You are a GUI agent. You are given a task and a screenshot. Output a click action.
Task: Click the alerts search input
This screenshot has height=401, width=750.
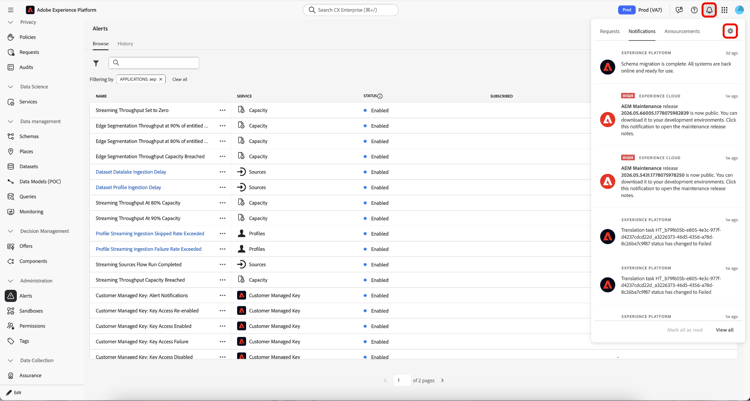point(154,63)
